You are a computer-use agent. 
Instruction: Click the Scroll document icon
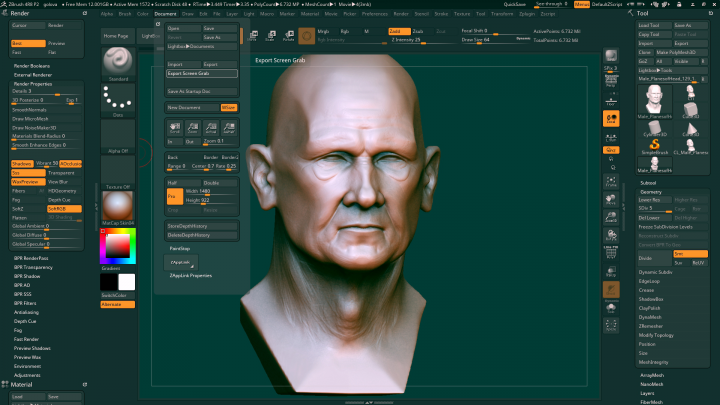(174, 127)
